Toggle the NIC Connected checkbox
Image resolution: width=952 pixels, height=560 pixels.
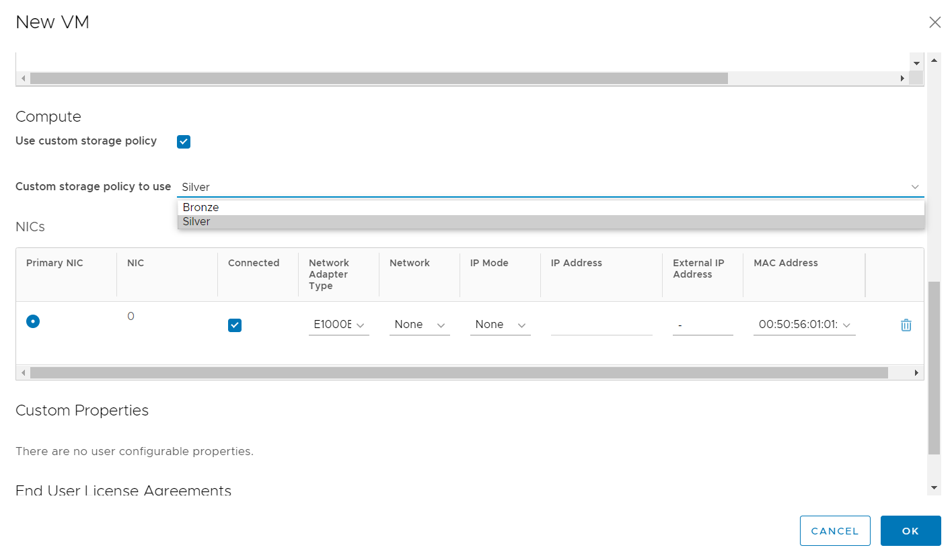[235, 325]
